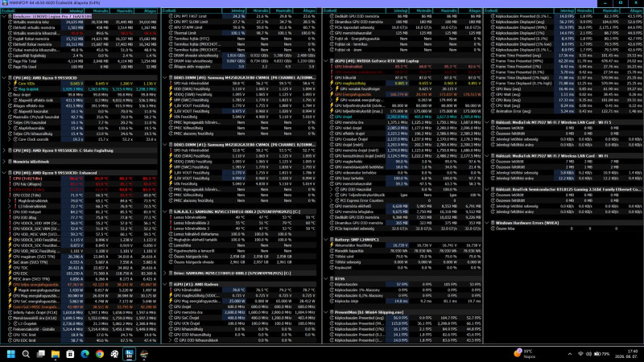
Task: Collapse the RealTek Semiconductor network group
Action: pos(487,189)
